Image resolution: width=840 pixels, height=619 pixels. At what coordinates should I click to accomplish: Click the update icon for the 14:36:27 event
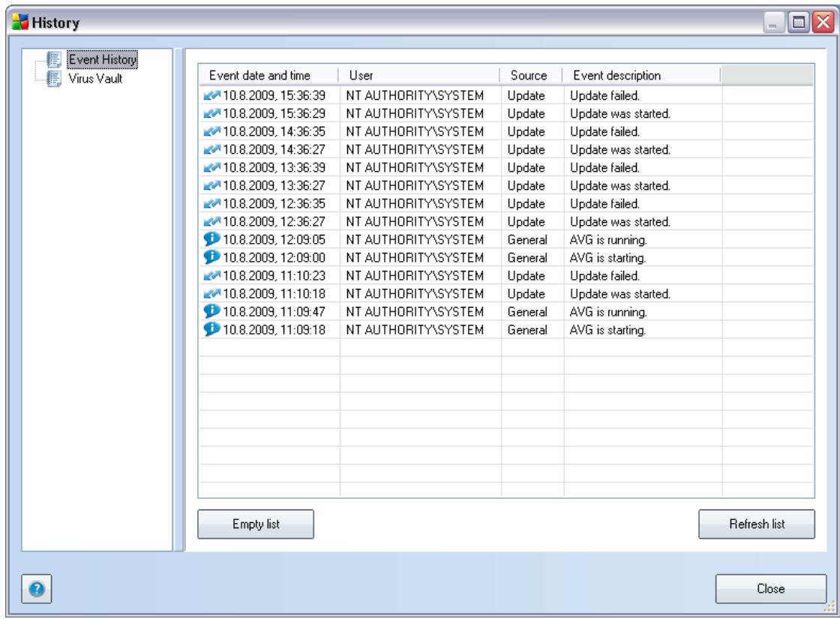tap(211, 149)
